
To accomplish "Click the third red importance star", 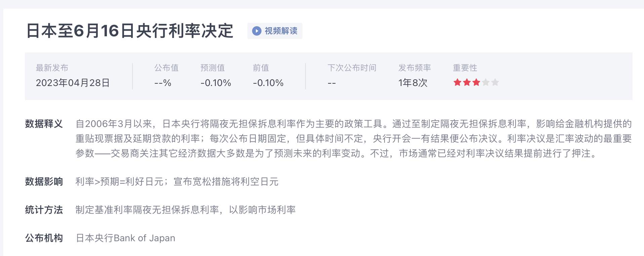I will coord(476,82).
